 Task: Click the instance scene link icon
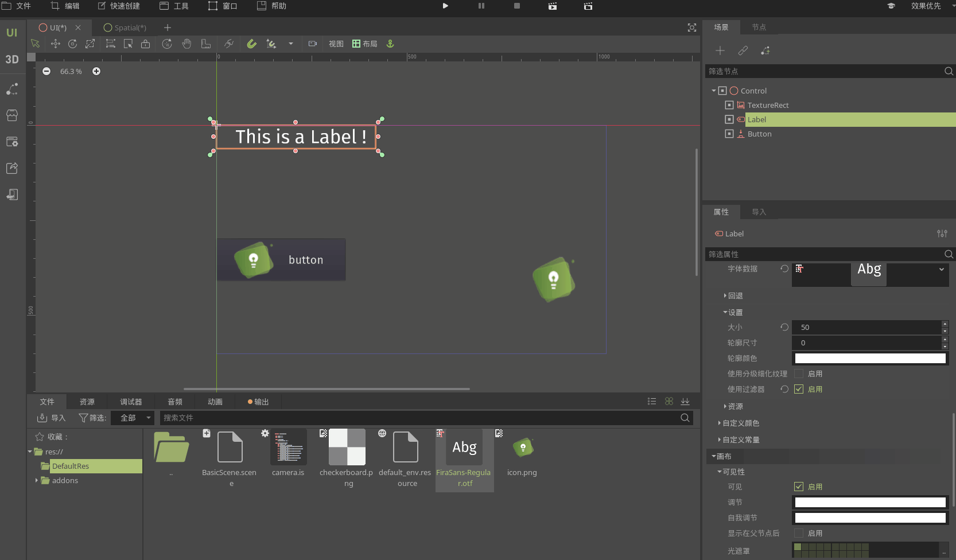[743, 50]
